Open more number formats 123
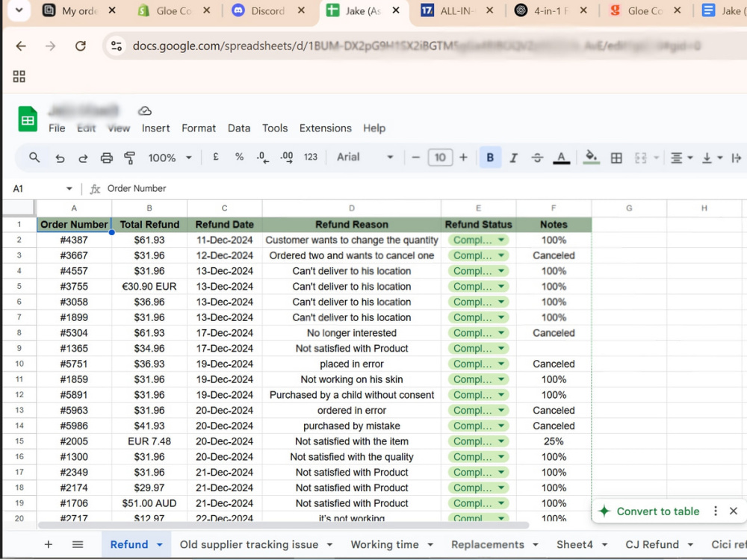Screen dimensions: 747x560 pos(311,157)
